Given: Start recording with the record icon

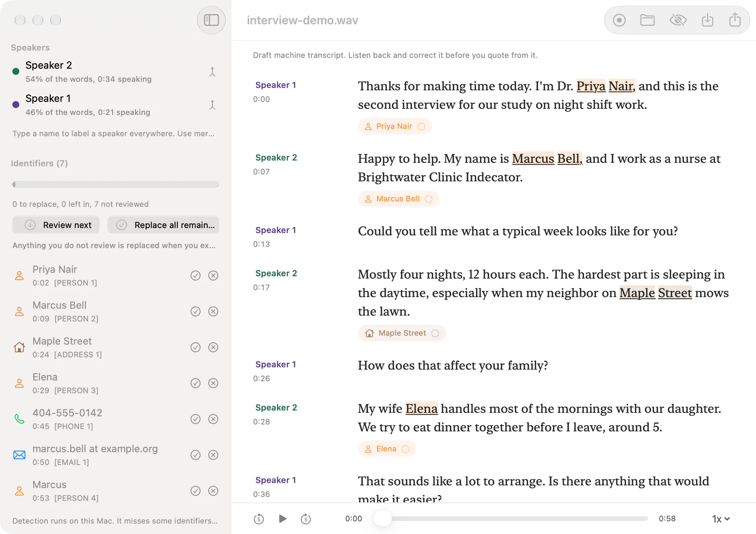Looking at the screenshot, I should tap(619, 20).
